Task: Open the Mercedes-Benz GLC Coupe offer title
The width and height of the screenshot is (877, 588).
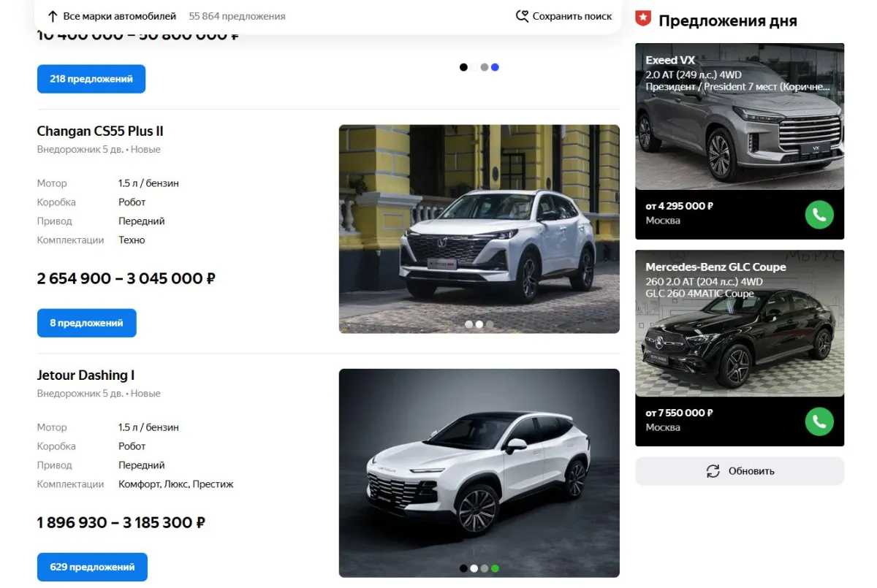Action: pos(715,267)
